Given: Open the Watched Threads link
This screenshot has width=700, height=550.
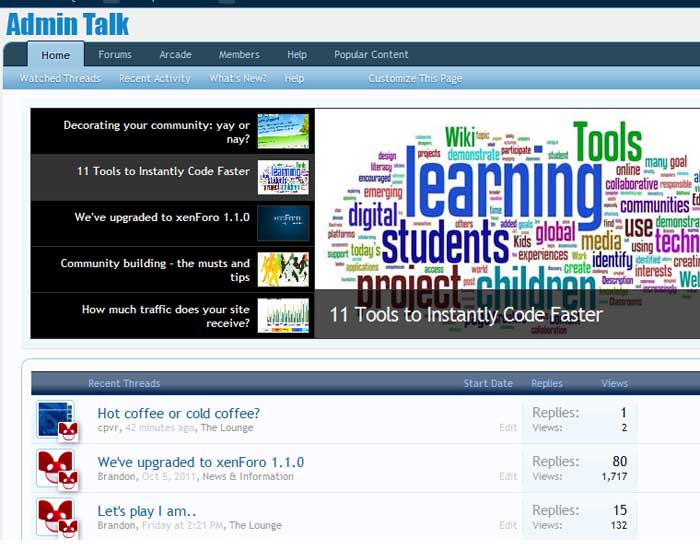Looking at the screenshot, I should pos(60,78).
